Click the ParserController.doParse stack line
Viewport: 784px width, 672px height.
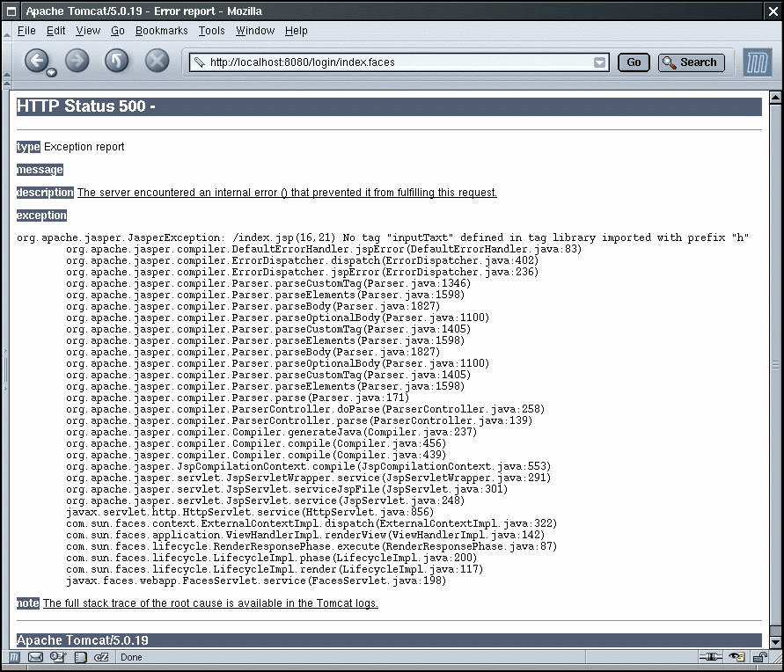click(x=305, y=409)
